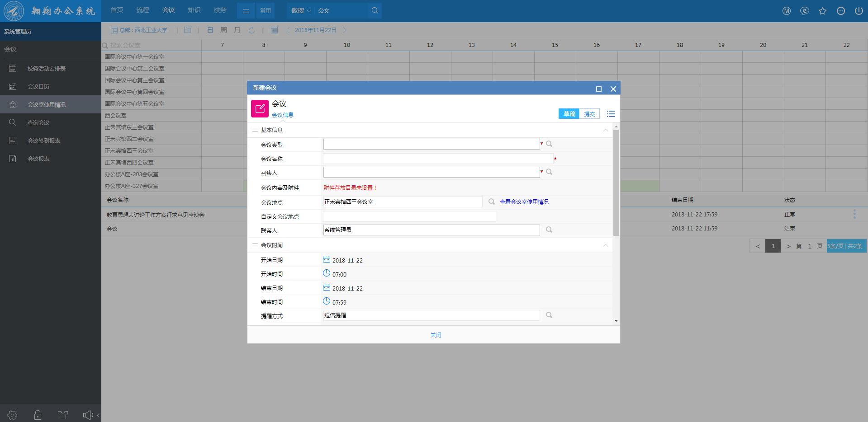
Task: Click the refresh icon in calendar toolbar
Action: (251, 30)
